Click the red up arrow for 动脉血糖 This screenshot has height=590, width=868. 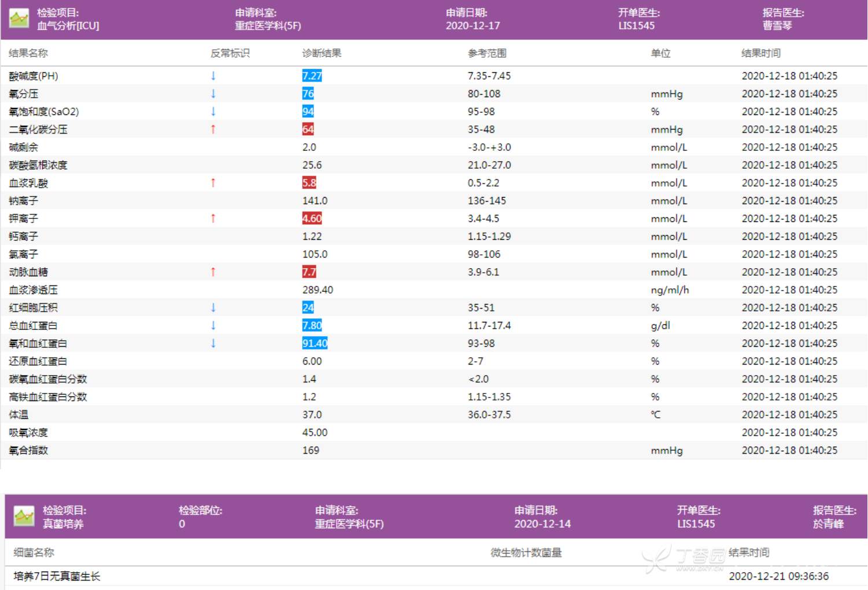(213, 272)
